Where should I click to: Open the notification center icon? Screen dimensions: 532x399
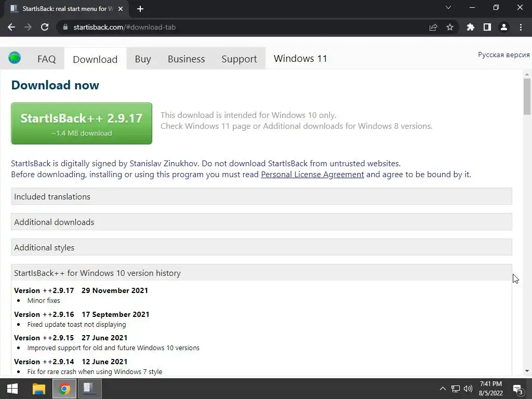click(518, 390)
